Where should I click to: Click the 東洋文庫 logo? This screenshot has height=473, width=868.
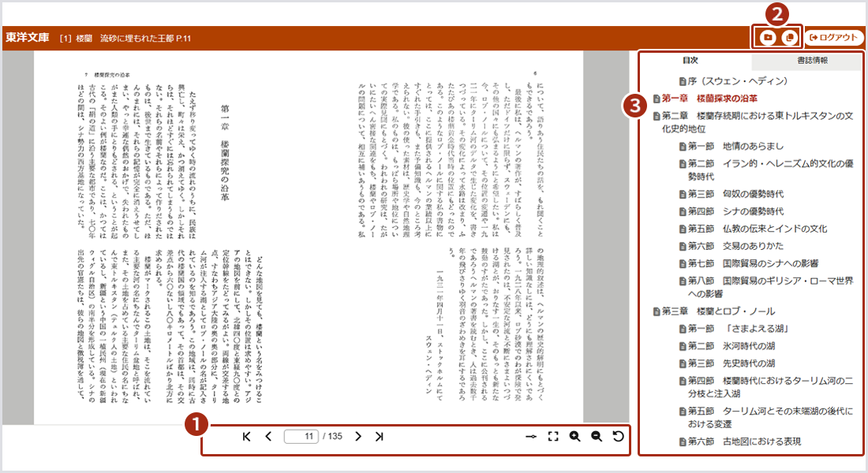[x=27, y=38]
